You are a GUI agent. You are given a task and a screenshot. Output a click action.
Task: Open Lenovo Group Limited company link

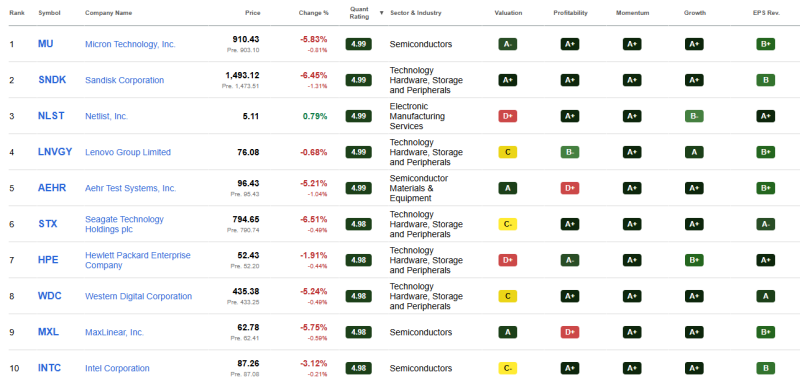coord(128,152)
